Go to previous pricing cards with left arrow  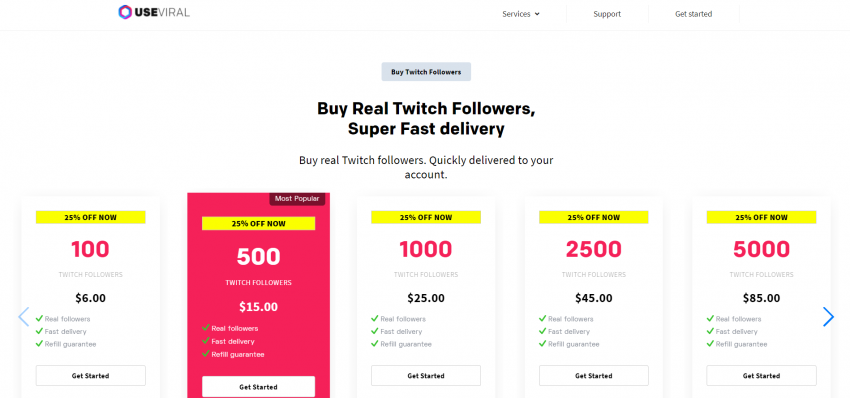[23, 317]
